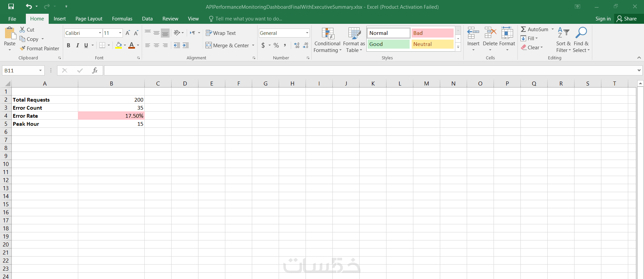This screenshot has height=279, width=644.
Task: Open the Insert Function dialog
Action: pos(95,70)
